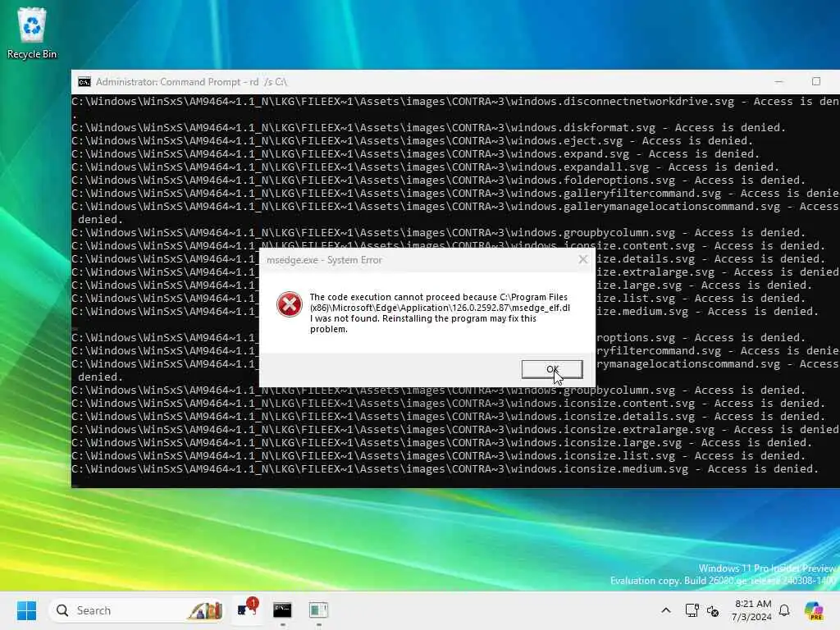Close the msedge.exe System Error dialog
This screenshot has height=630, width=840.
[583, 260]
